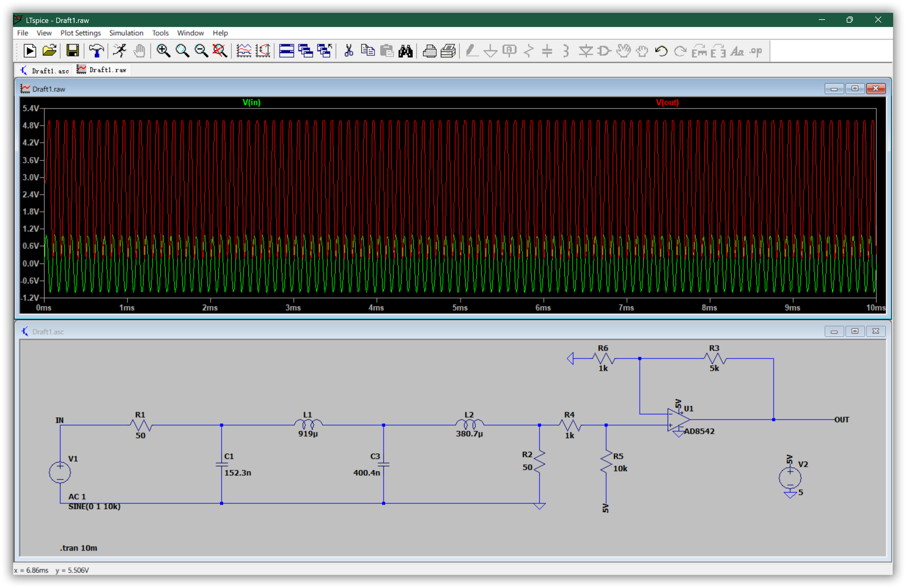
Task: Click the Find binoculars icon
Action: click(x=405, y=51)
